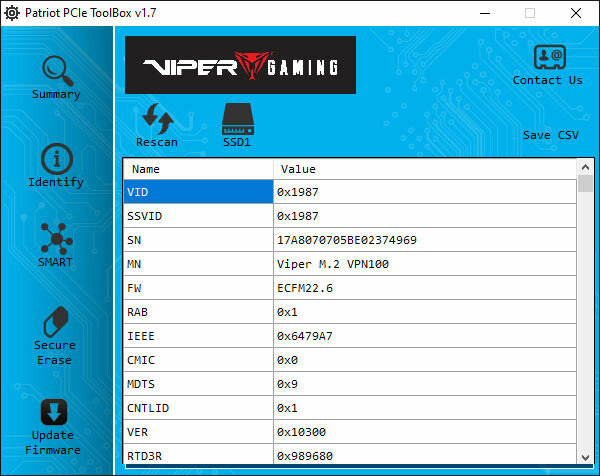600x476 pixels.
Task: Open the Identify info icon
Action: (x=57, y=159)
